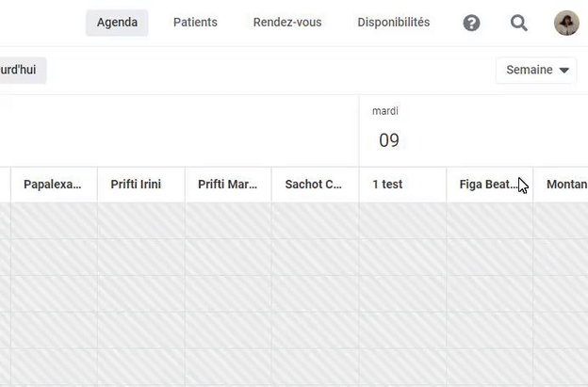Select the Montan column header
This screenshot has width=588, height=387.
pos(566,185)
